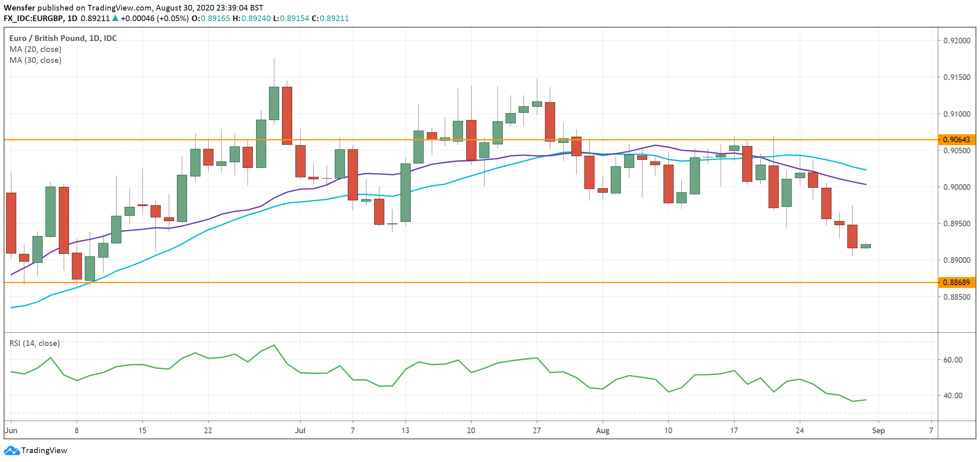
Task: Click the green up-triangle price change icon
Action: coord(115,18)
